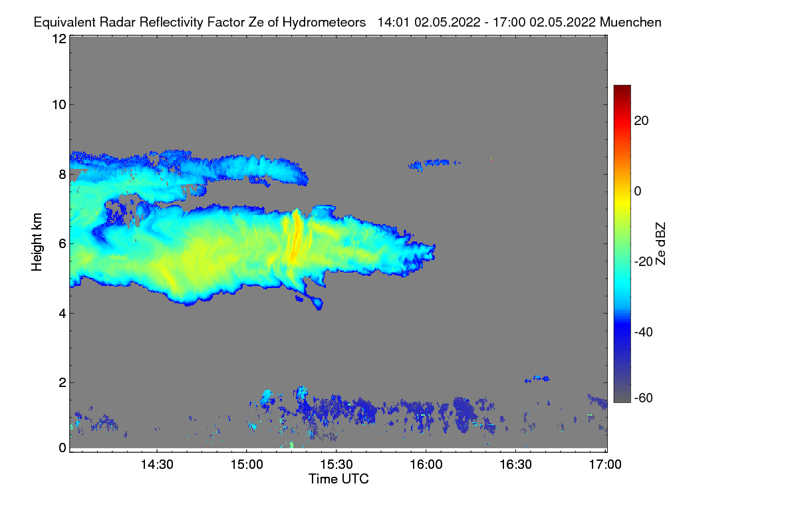
Task: Click the date range text '14:01 02.05.2022 - 17:00 02.05.2022'
Action: (487, 22)
